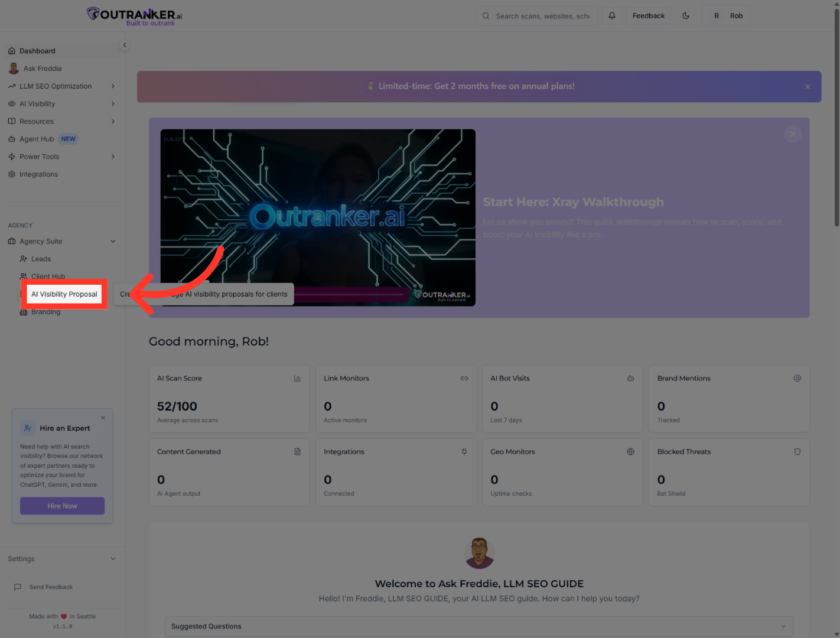Expand the Suggested Questions dropdown
The image size is (840, 638).
[x=479, y=626]
